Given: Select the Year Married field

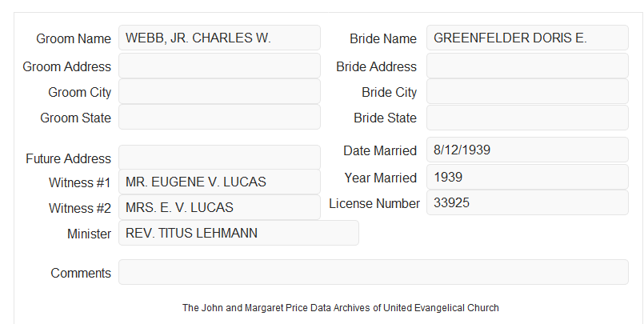Looking at the screenshot, I should click(x=527, y=177).
